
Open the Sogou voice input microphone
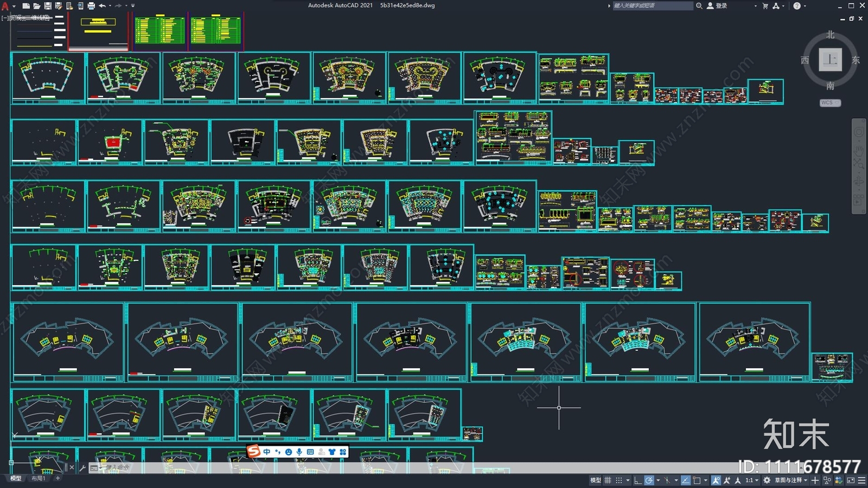299,452
